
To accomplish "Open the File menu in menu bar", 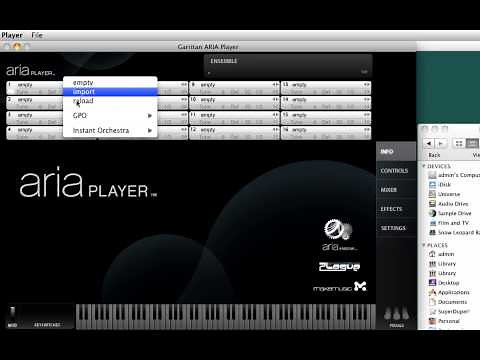I will pos(37,35).
